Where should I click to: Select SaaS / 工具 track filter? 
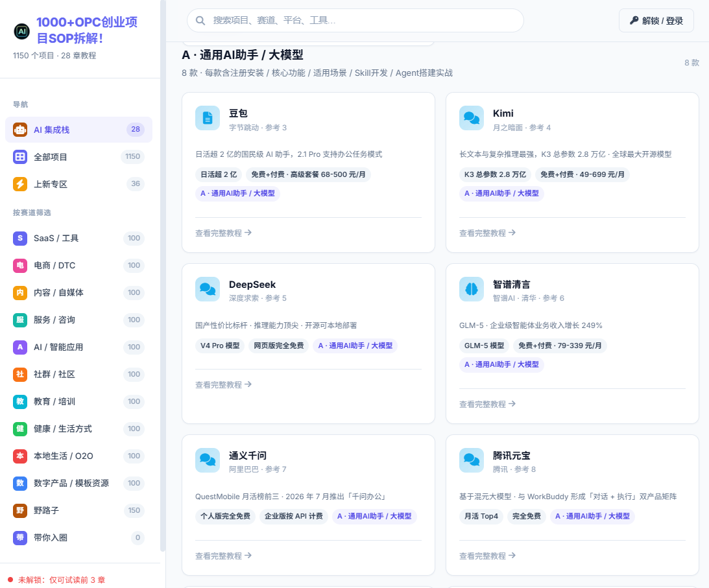[x=78, y=238]
